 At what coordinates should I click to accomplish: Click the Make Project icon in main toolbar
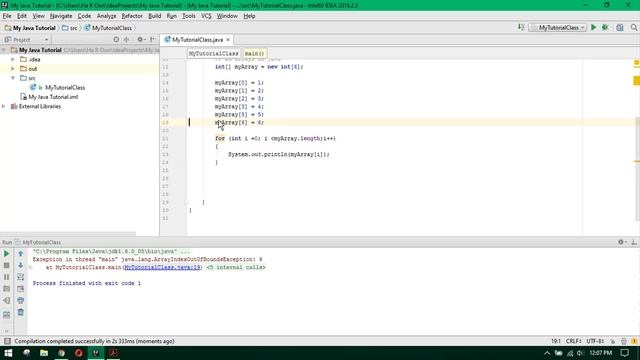(521, 27)
